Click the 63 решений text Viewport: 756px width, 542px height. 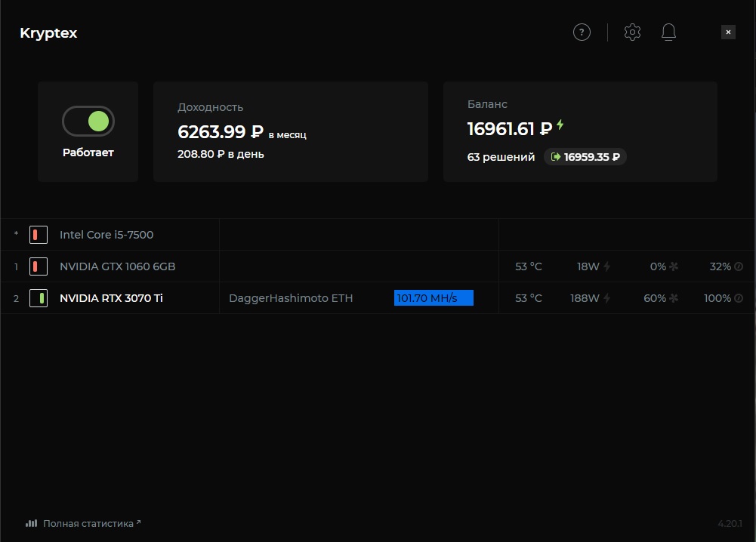click(501, 157)
